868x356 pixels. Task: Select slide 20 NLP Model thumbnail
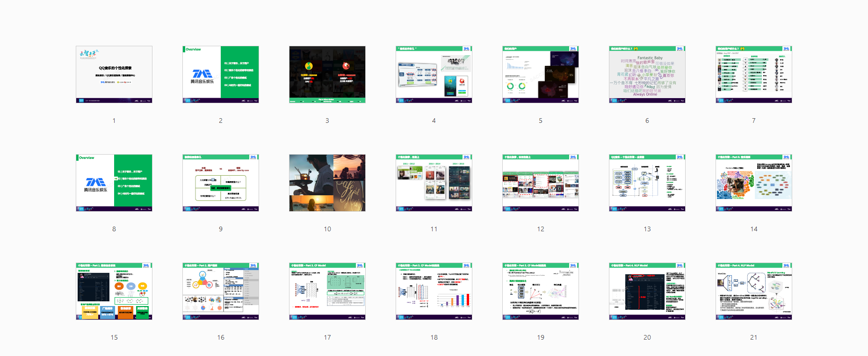pyautogui.click(x=647, y=291)
